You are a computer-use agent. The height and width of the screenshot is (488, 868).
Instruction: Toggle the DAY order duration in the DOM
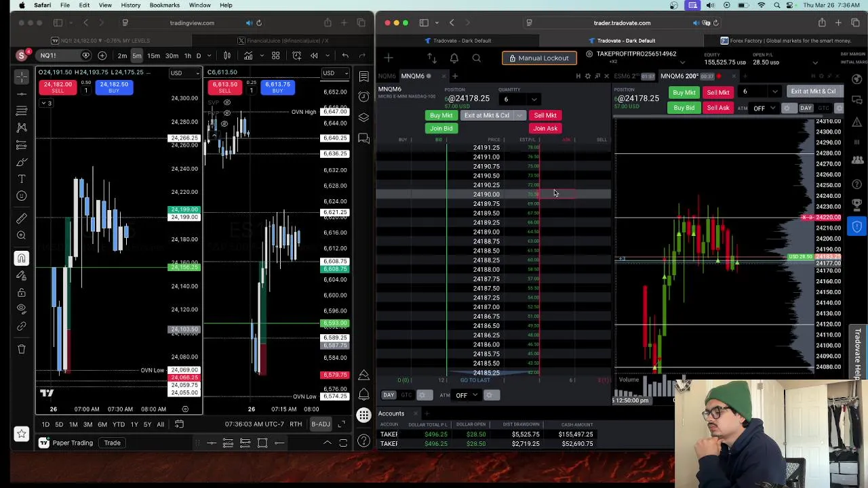pyautogui.click(x=389, y=395)
